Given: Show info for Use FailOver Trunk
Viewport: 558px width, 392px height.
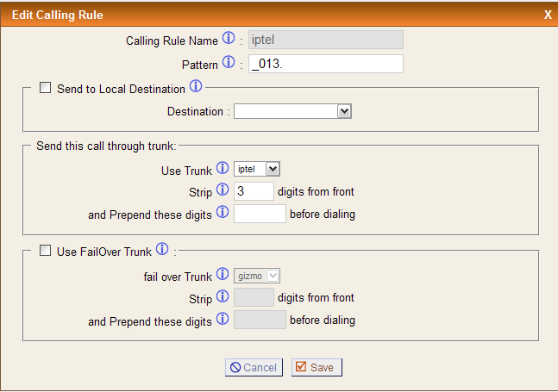Looking at the screenshot, I should pyautogui.click(x=162, y=249).
